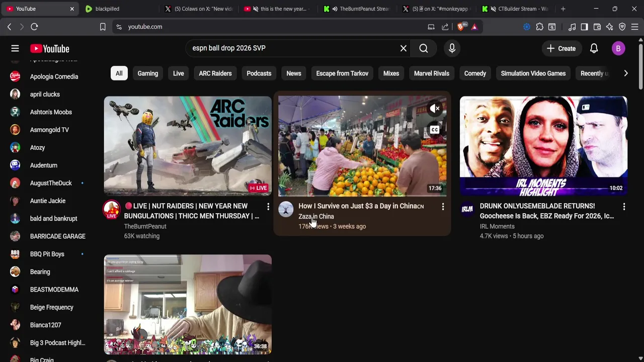Open the browser main hamburger menu
644x362 pixels.
point(635,27)
